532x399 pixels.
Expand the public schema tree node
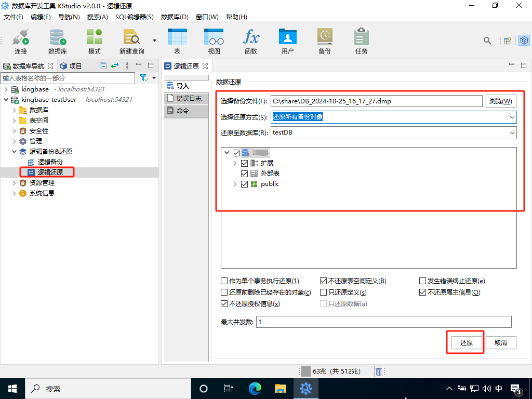tap(235, 184)
